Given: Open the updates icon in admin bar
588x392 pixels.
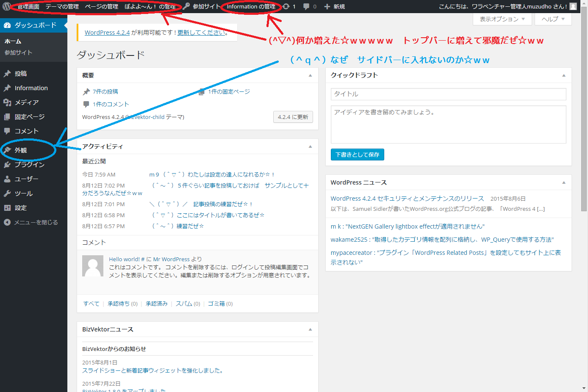Looking at the screenshot, I should [x=286, y=6].
